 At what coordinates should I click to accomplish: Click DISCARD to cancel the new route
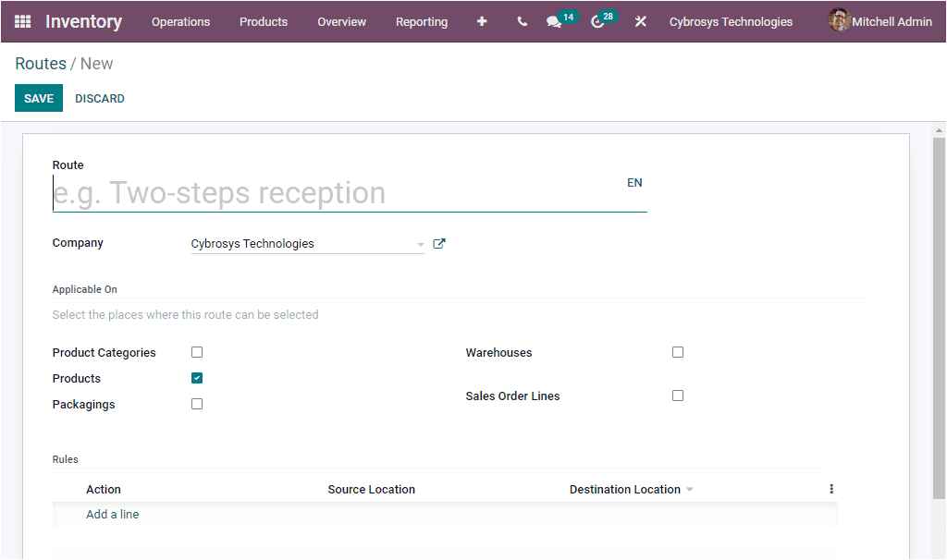click(x=99, y=97)
